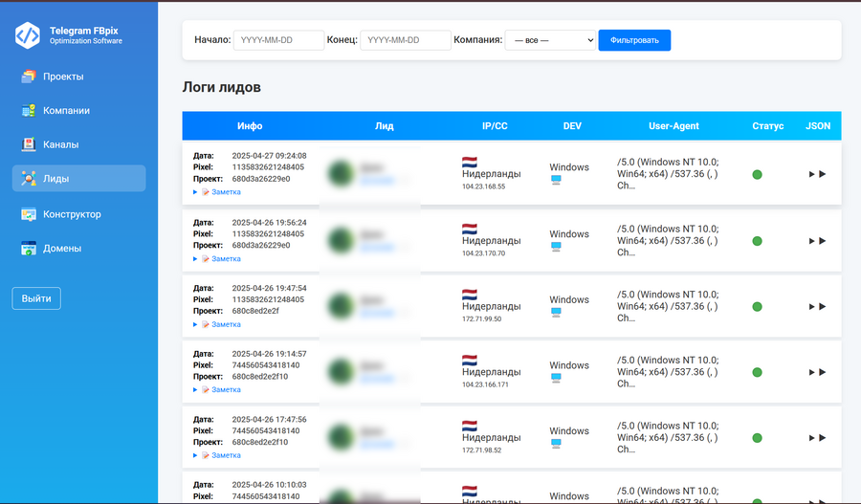Click green status dot in 19:14:57 row
This screenshot has height=504, width=861.
point(757,372)
